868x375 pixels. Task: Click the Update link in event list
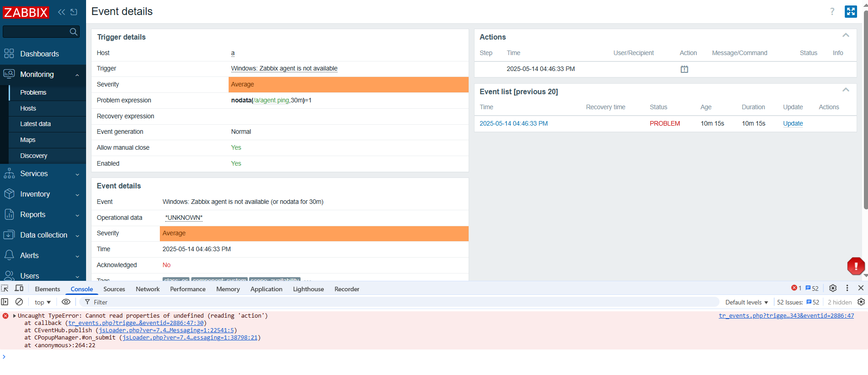[793, 123]
